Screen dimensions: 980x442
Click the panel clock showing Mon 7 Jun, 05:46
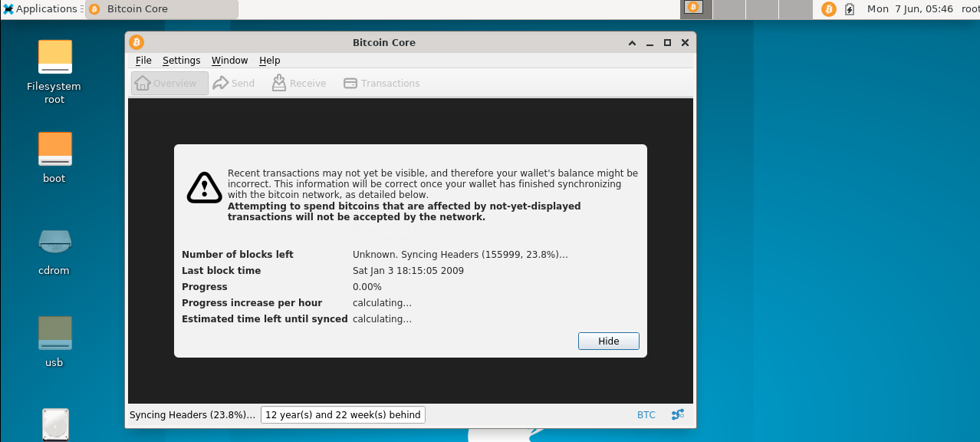click(x=910, y=9)
